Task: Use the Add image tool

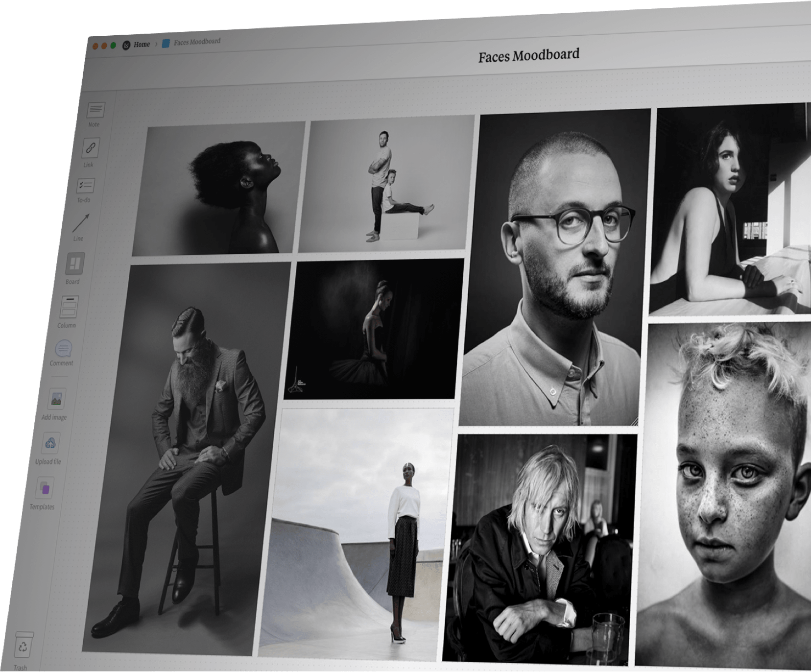Action: click(x=57, y=398)
